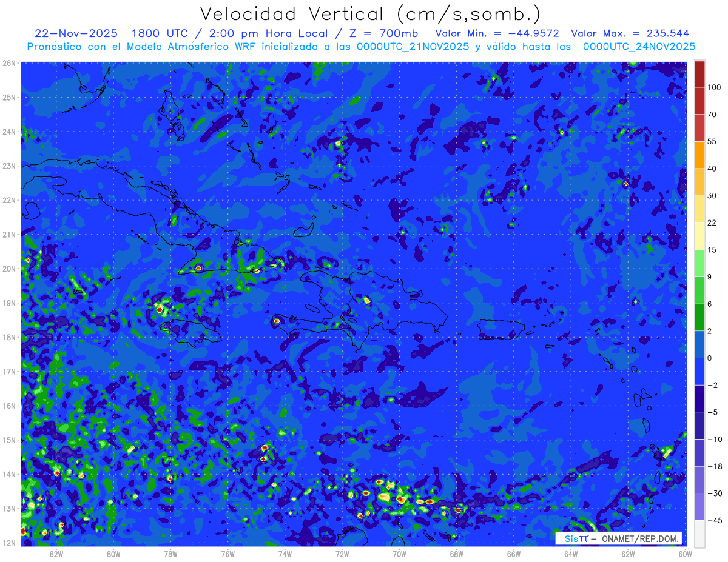Click the legend label "-45"
728x562 pixels.
713,520
